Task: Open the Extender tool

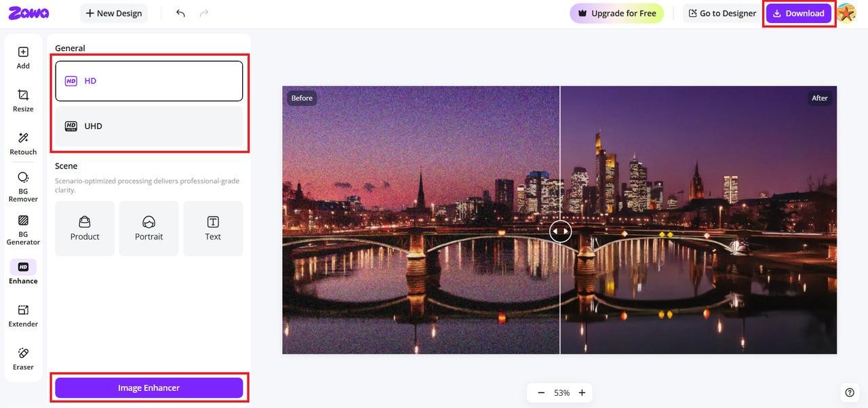Action: tap(23, 316)
